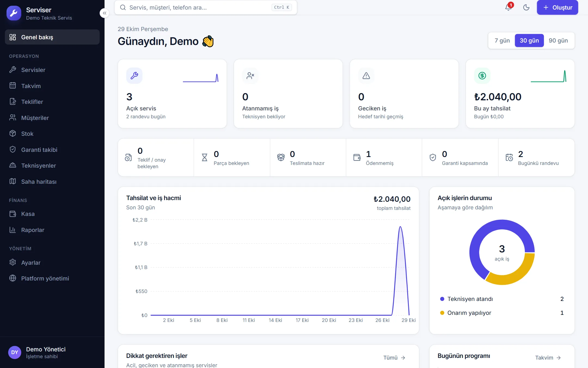The image size is (588, 368).
Task: Click the dollar icon on Bu ay tahsilat card
Action: pos(482,76)
